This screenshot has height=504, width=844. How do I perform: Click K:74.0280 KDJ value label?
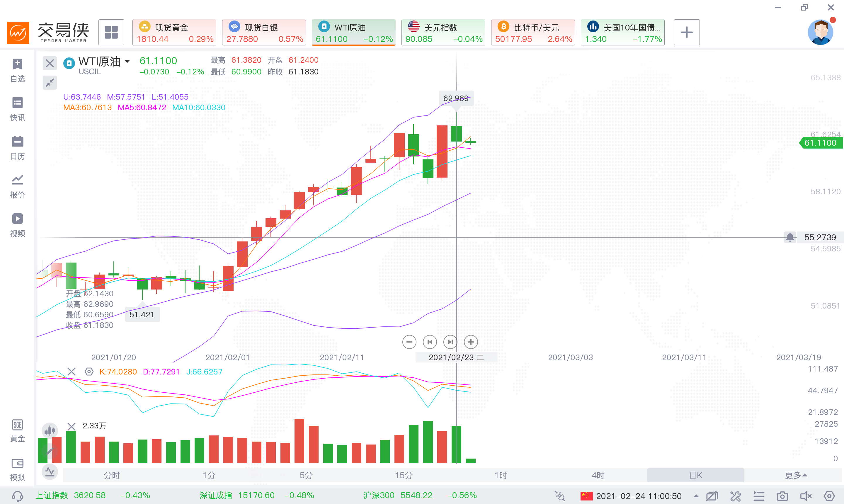point(118,372)
